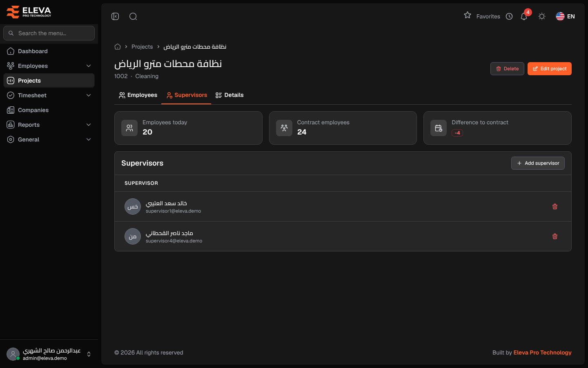Click the Eleva Pro Technology footer link

(x=542, y=352)
